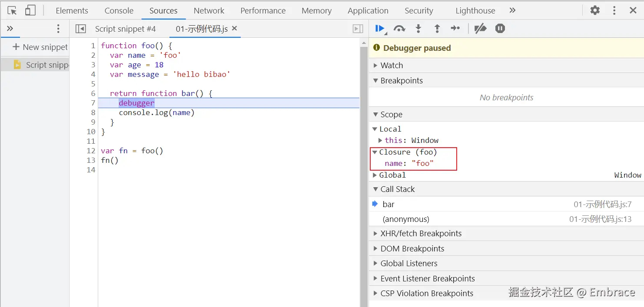Open DevTools settings gear

[595, 10]
